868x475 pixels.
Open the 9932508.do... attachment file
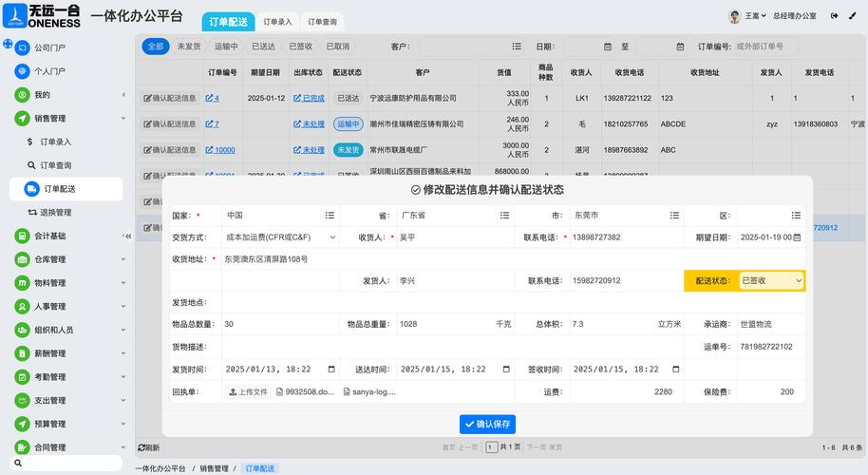coord(305,392)
